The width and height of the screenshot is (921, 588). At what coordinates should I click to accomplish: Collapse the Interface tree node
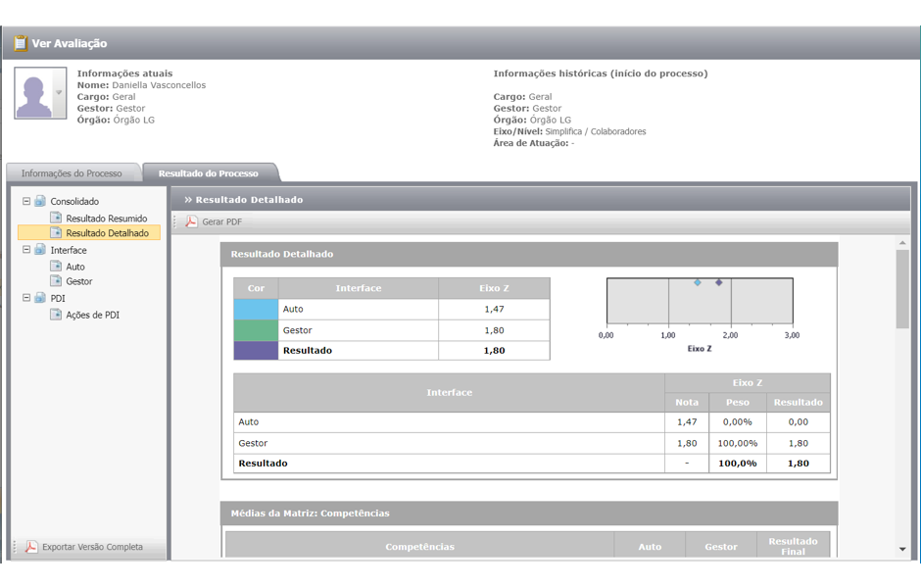[x=26, y=250]
